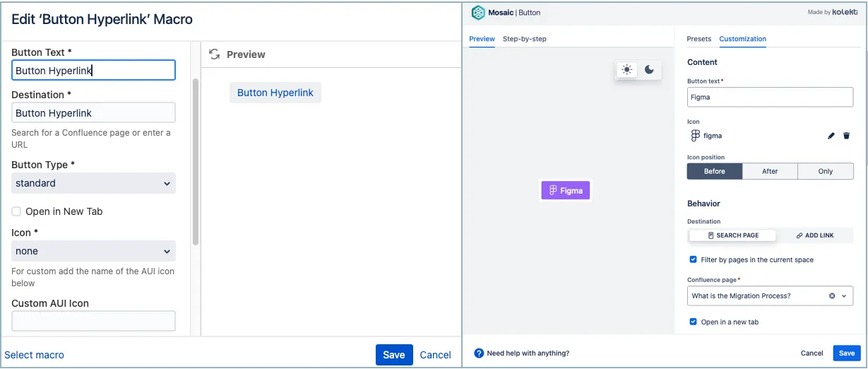
Task: Click the Button Hyperlink preview button
Action: tap(275, 93)
